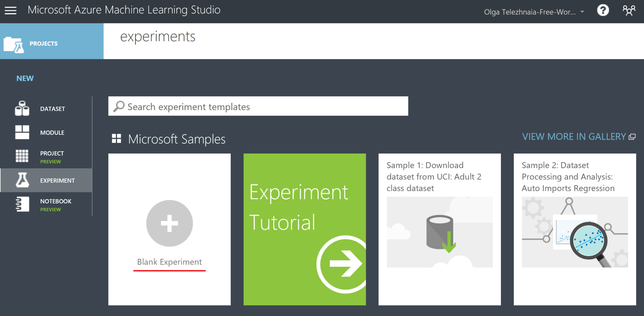This screenshot has height=316, width=644.
Task: Open VIEW MORE IN GALLERY link
Action: pos(574,137)
